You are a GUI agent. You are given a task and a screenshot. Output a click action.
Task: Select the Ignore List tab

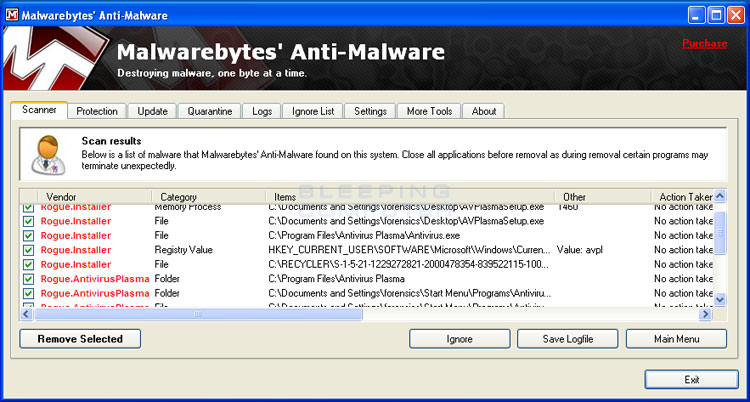[313, 111]
